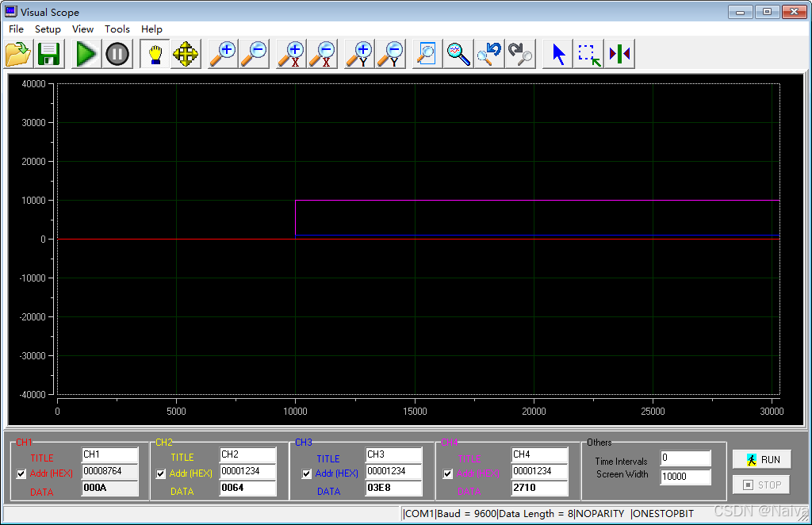Click the RUN button
The width and height of the screenshot is (812, 525).
(762, 460)
